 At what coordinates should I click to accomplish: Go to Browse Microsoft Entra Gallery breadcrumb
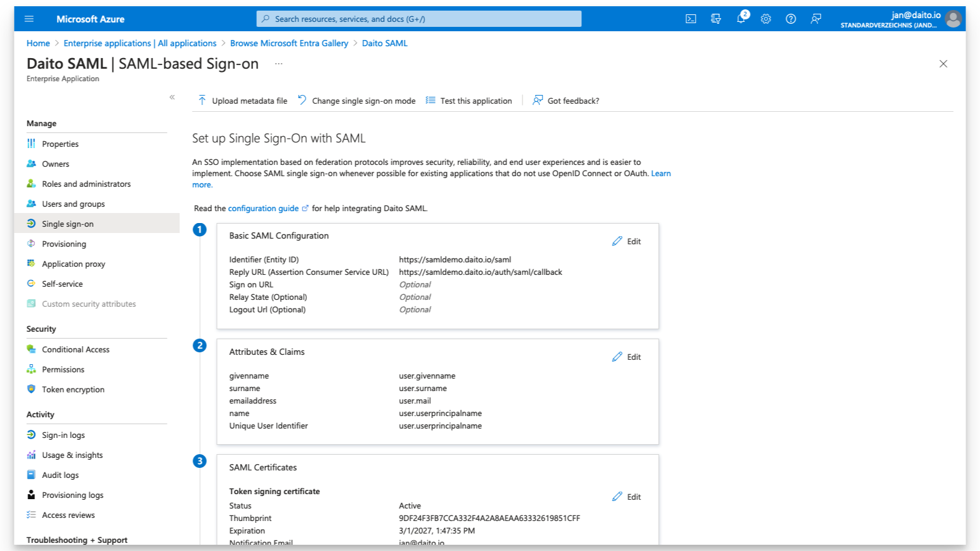pyautogui.click(x=289, y=43)
